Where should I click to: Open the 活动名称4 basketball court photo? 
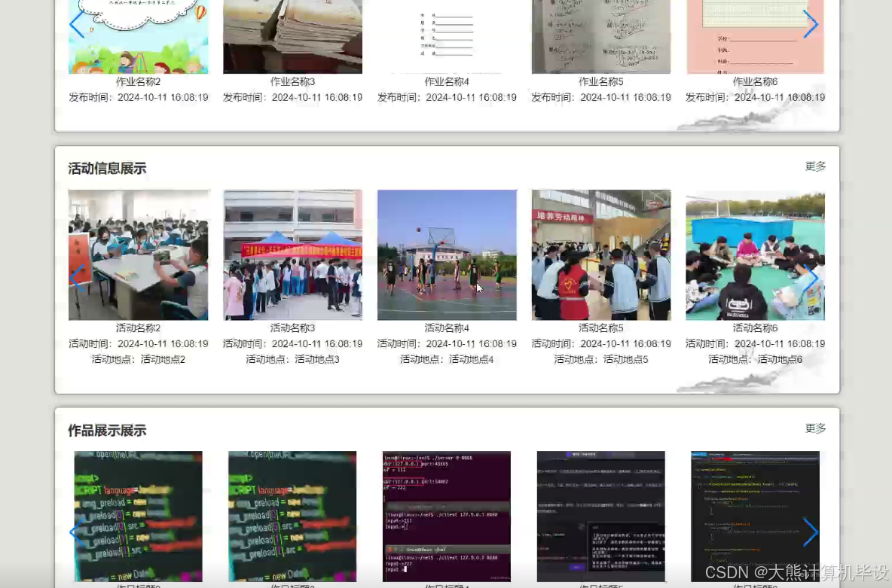448,254
